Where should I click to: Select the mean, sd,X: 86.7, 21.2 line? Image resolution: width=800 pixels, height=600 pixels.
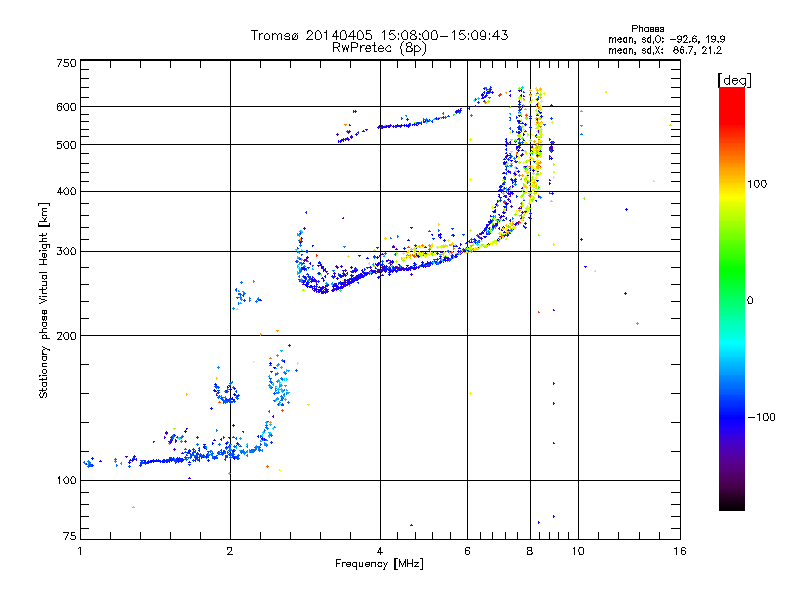click(x=665, y=50)
